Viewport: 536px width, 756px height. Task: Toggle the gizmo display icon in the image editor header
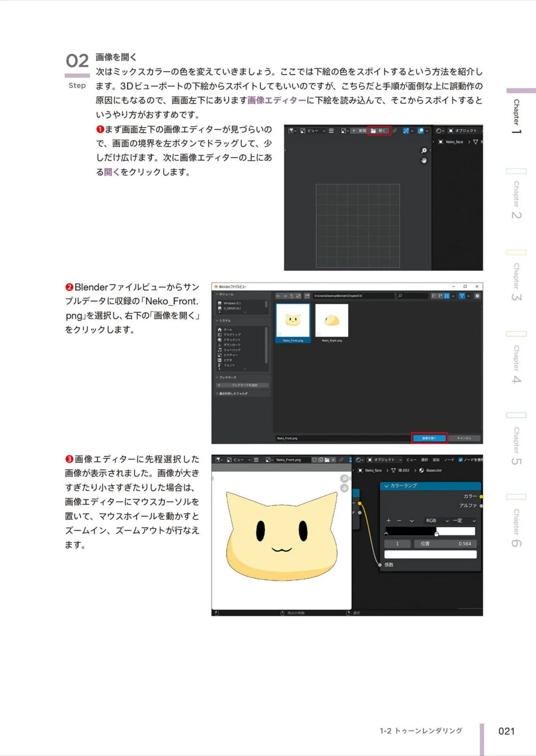click(x=406, y=131)
